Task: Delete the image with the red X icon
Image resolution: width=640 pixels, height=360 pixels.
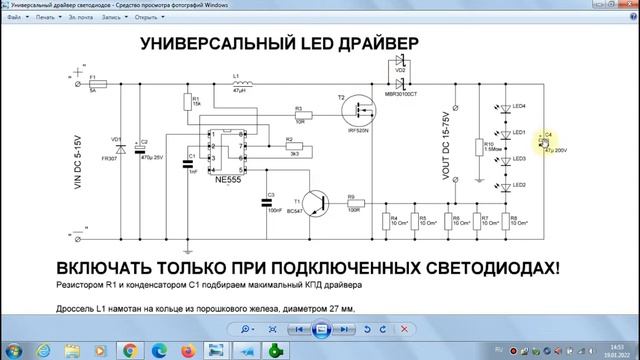Action: pos(404,329)
